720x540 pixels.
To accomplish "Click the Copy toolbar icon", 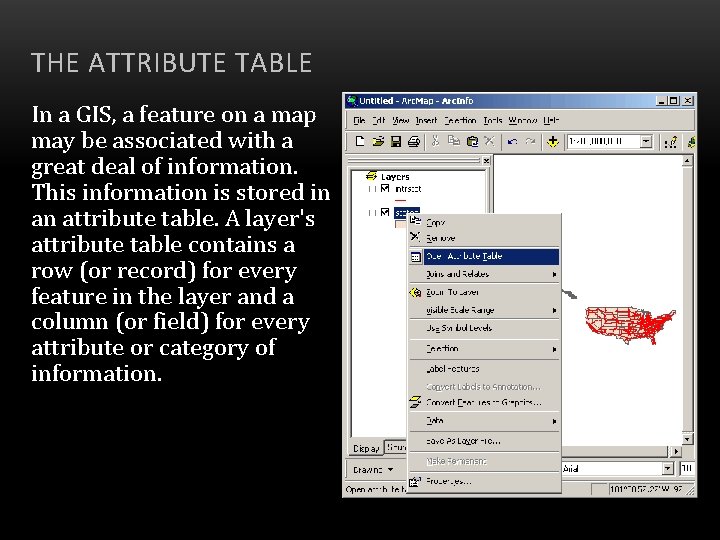I will 454,141.
